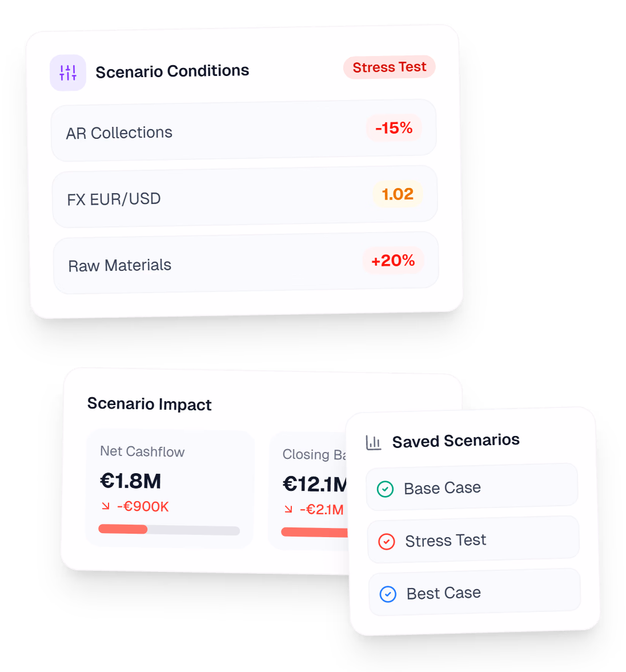Click the Stress Test badge in the header
626x672 pixels.
point(389,67)
